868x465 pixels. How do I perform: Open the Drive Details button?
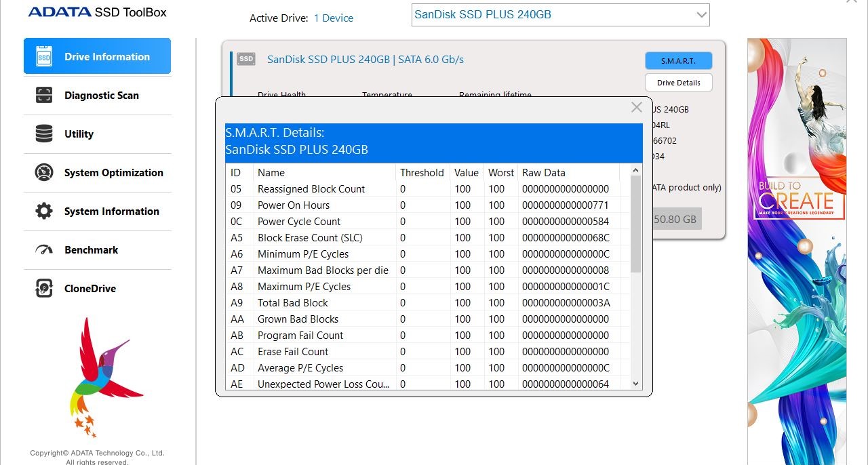678,83
